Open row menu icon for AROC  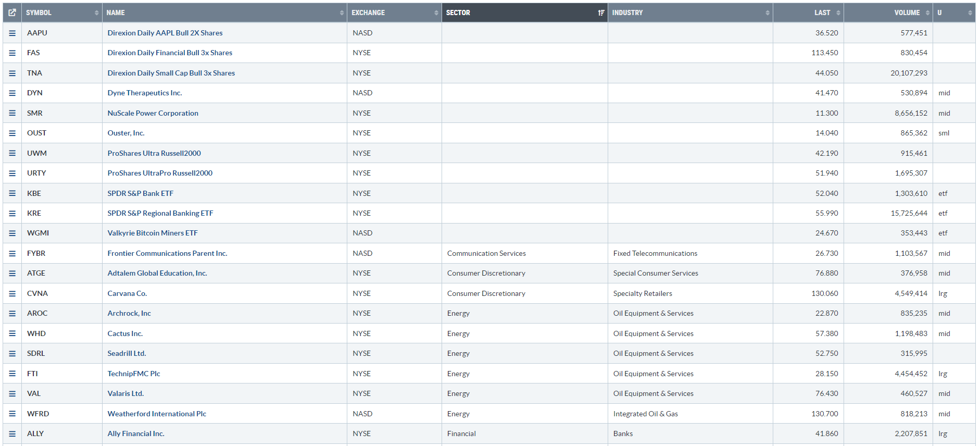[12, 314]
